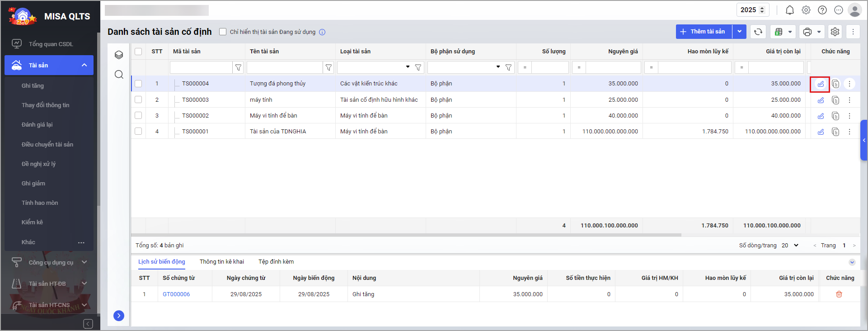Image resolution: width=868 pixels, height=331 pixels.
Task: Open the help question mark icon
Action: coord(822,10)
